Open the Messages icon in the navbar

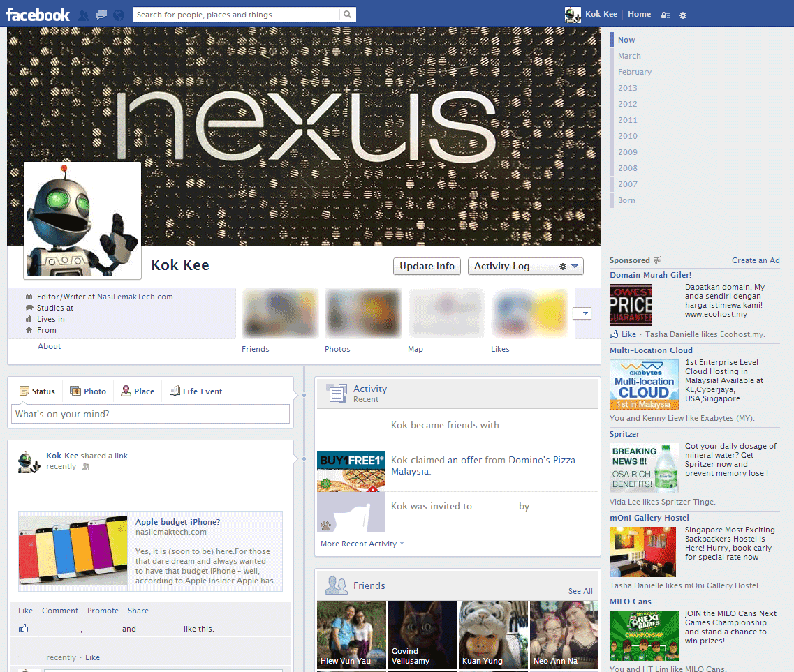(x=101, y=14)
